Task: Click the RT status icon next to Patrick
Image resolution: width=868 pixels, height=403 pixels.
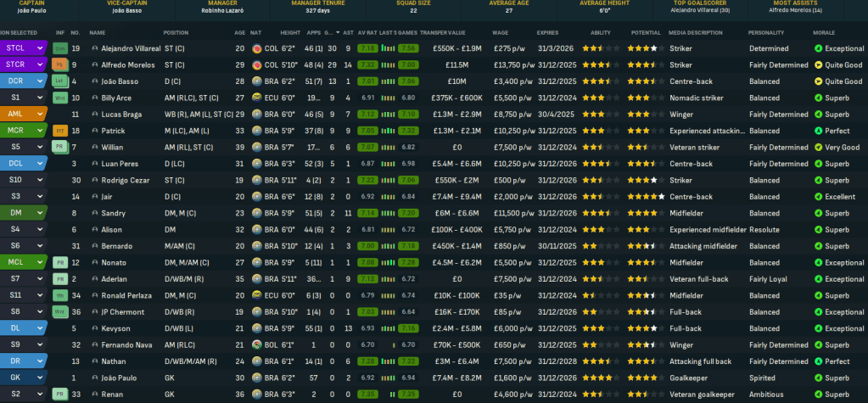Action: [59, 131]
